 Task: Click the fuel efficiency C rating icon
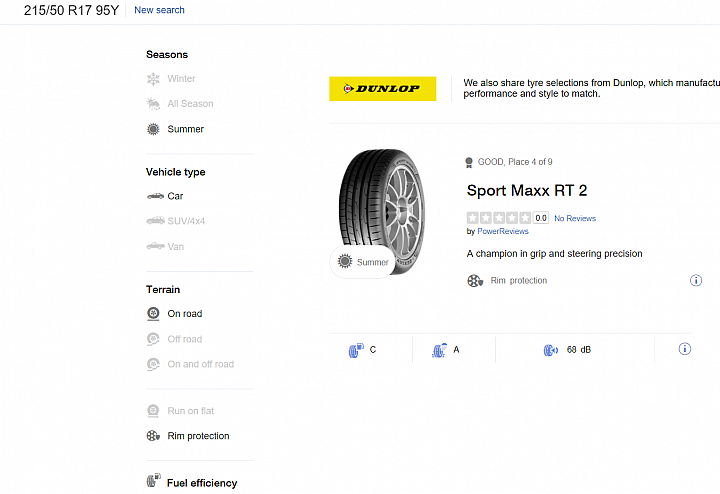click(356, 350)
